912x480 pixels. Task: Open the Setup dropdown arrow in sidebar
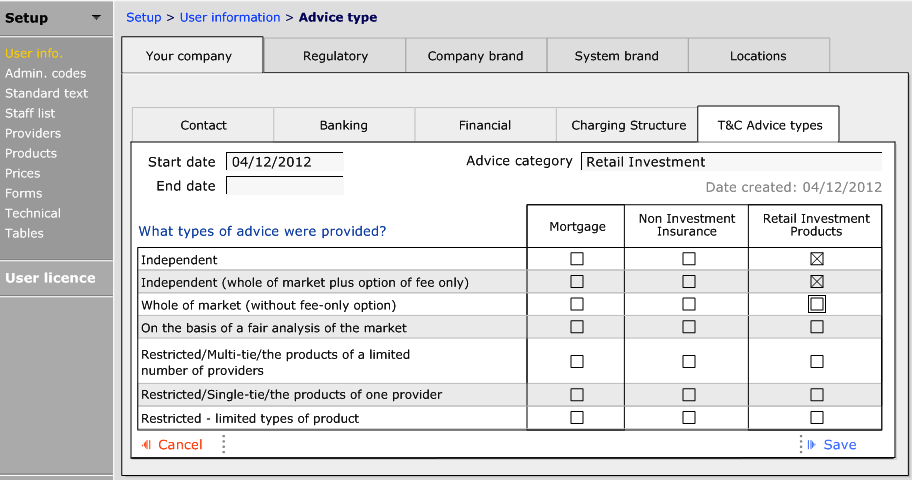click(x=95, y=18)
